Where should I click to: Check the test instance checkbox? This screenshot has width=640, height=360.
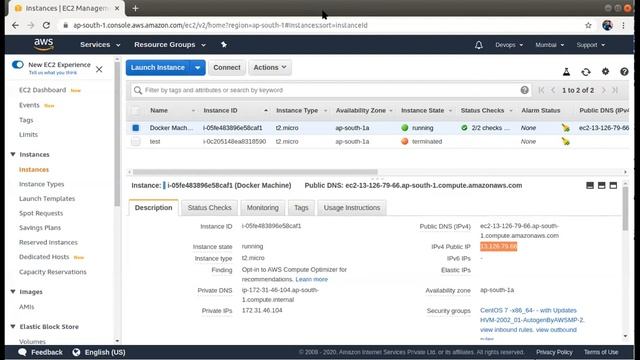(x=136, y=142)
